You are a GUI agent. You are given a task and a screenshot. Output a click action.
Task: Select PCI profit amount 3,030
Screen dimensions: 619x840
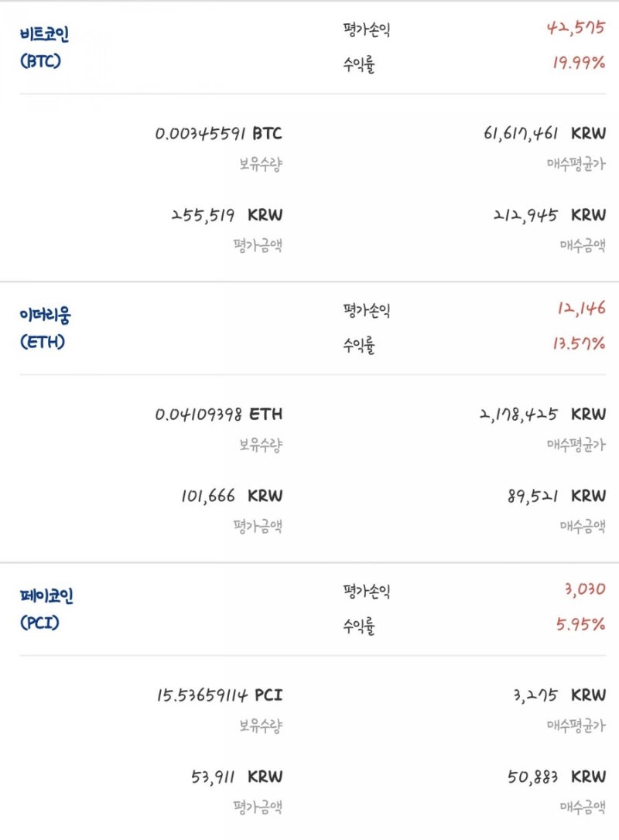585,589
